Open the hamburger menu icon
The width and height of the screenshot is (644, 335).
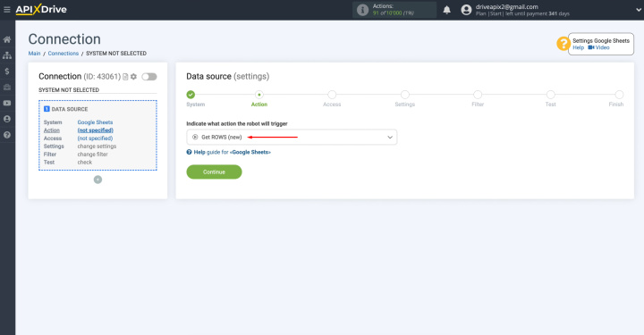(x=7, y=9)
